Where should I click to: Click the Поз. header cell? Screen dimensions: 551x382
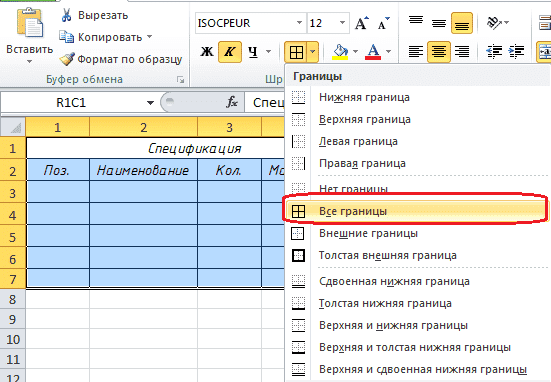click(x=58, y=170)
